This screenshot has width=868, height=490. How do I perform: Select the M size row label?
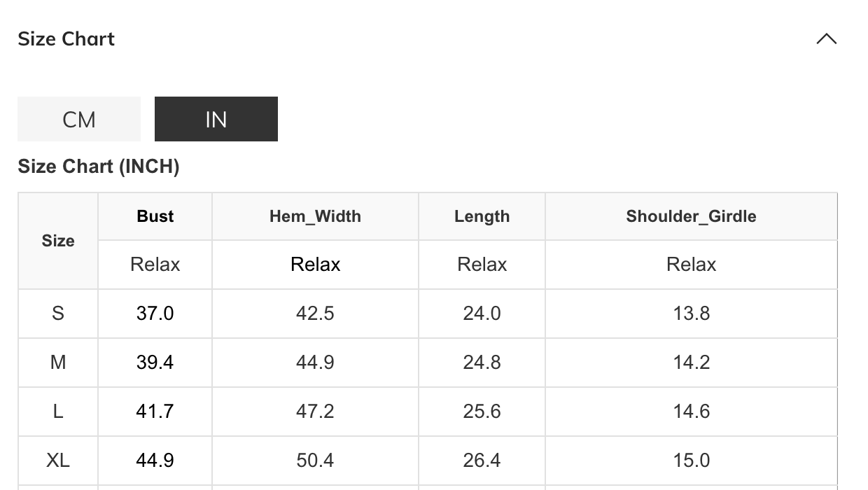[58, 363]
